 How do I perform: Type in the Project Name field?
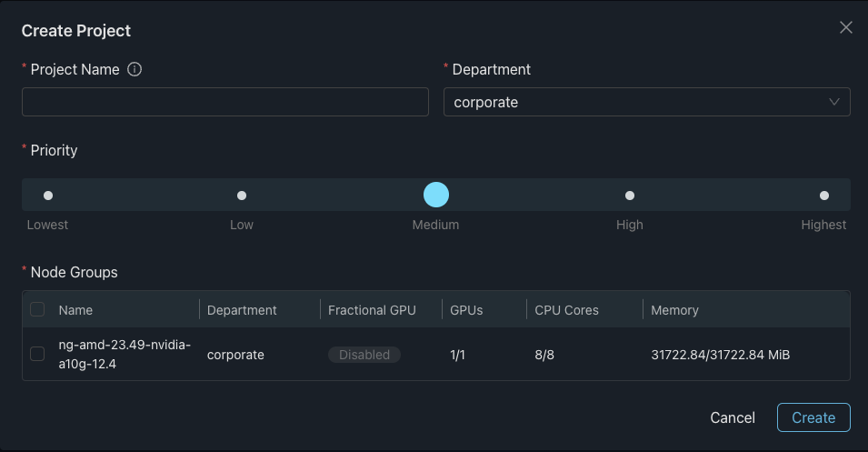224,102
